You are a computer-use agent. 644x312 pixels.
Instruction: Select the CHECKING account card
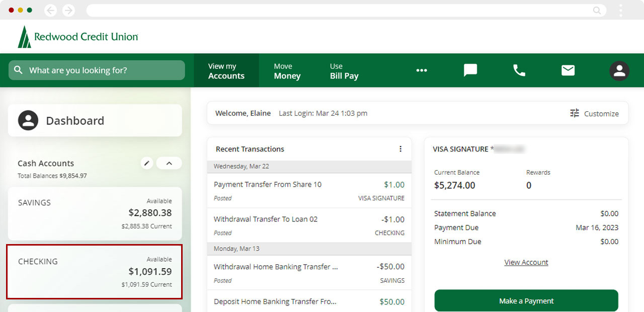click(94, 272)
